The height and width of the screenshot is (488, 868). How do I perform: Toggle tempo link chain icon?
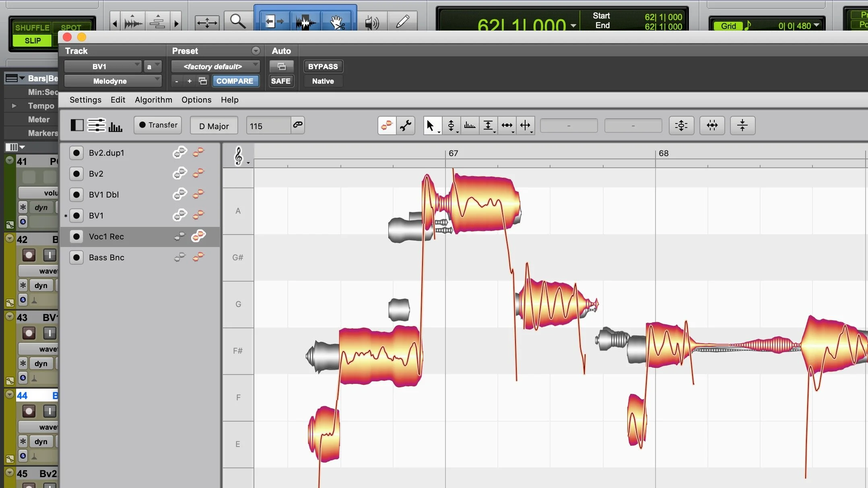coord(298,125)
